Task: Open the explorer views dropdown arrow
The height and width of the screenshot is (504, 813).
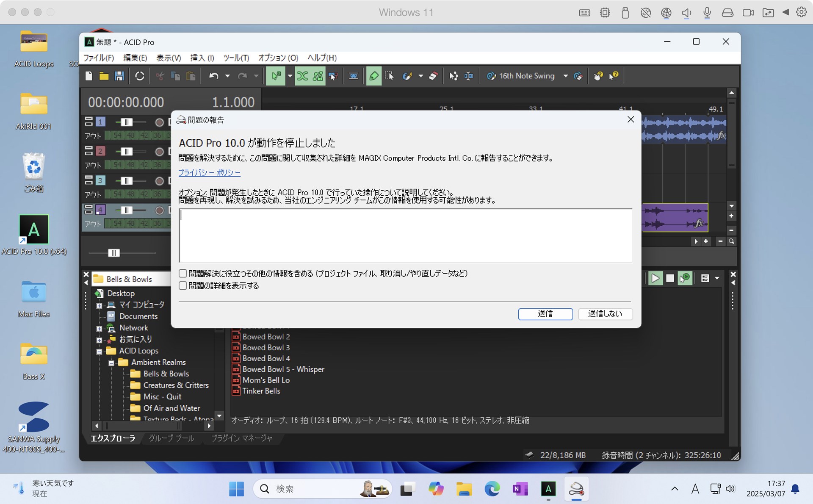Action: 717,278
